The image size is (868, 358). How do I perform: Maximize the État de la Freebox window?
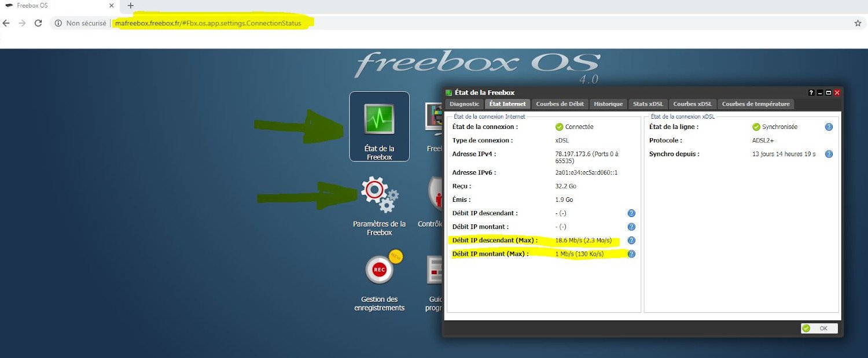tap(829, 93)
